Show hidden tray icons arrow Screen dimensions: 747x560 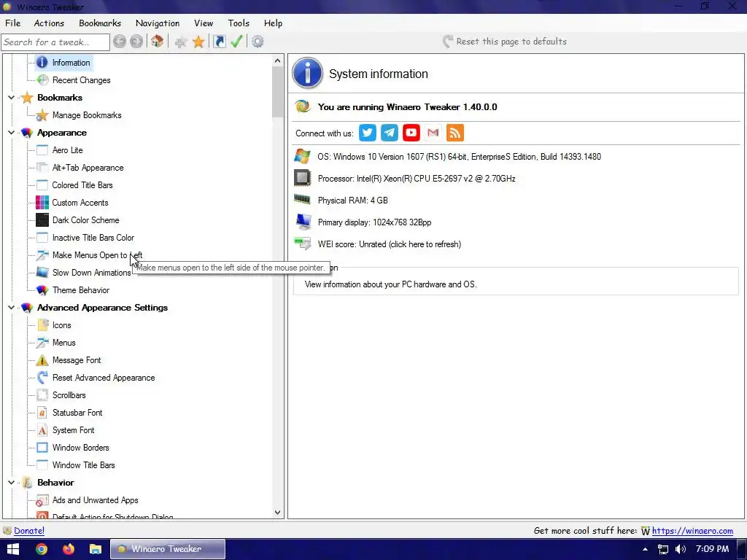[645, 549]
